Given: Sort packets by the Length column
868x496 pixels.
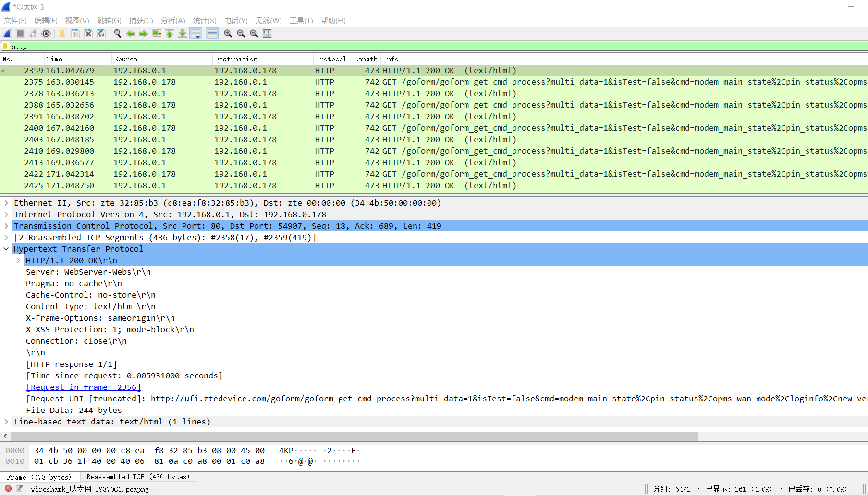Looking at the screenshot, I should [366, 59].
